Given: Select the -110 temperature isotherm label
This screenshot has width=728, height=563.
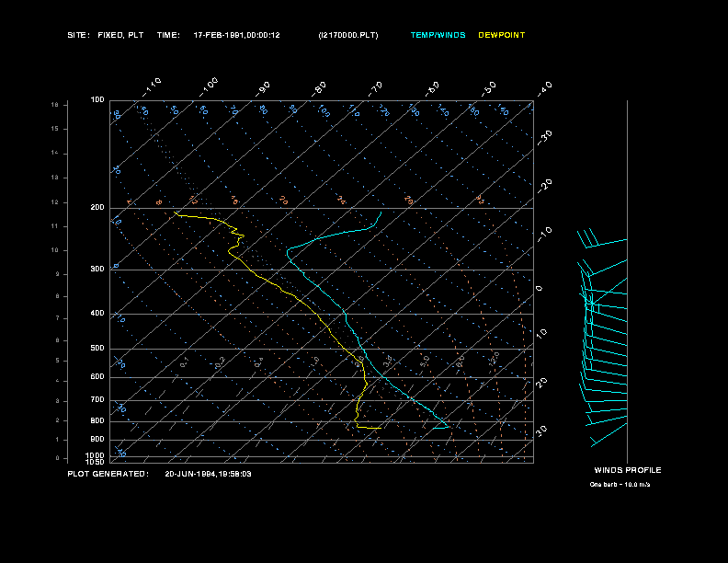Looking at the screenshot, I should 152,87.
